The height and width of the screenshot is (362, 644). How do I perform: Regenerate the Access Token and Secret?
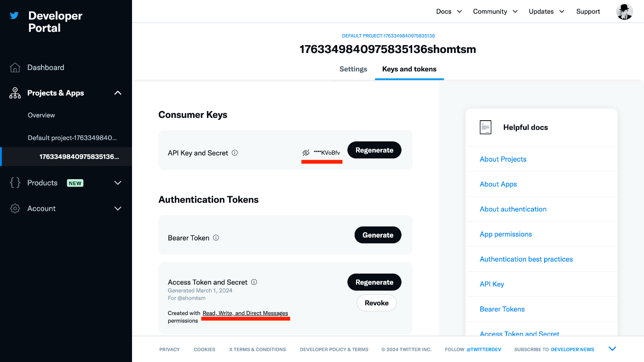point(374,282)
